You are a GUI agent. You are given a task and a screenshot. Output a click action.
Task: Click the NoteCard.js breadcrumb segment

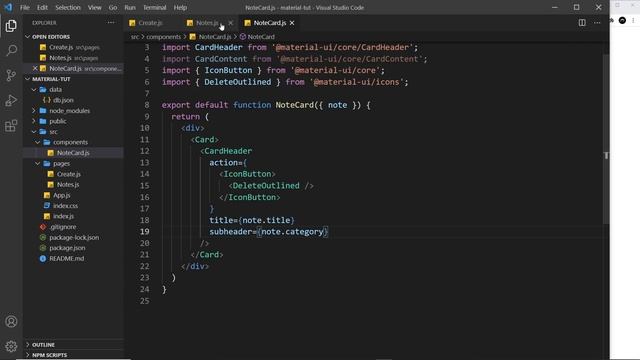tap(215, 37)
